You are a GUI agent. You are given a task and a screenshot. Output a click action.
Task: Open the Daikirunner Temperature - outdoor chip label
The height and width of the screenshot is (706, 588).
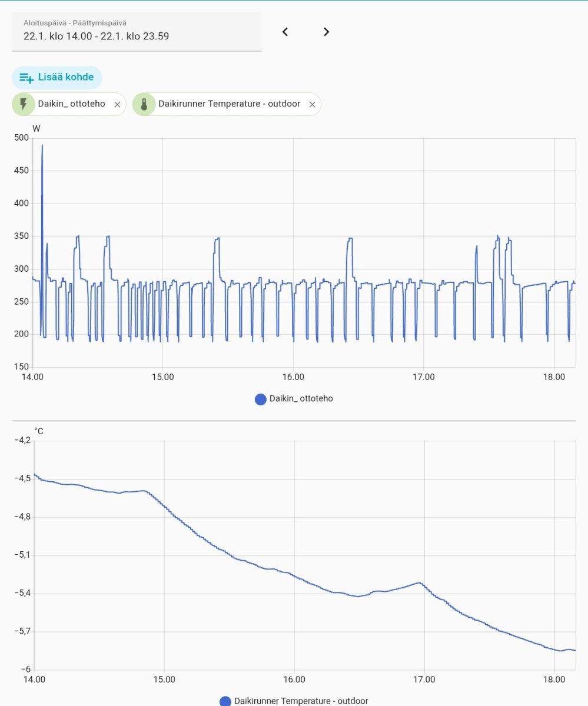(x=229, y=104)
